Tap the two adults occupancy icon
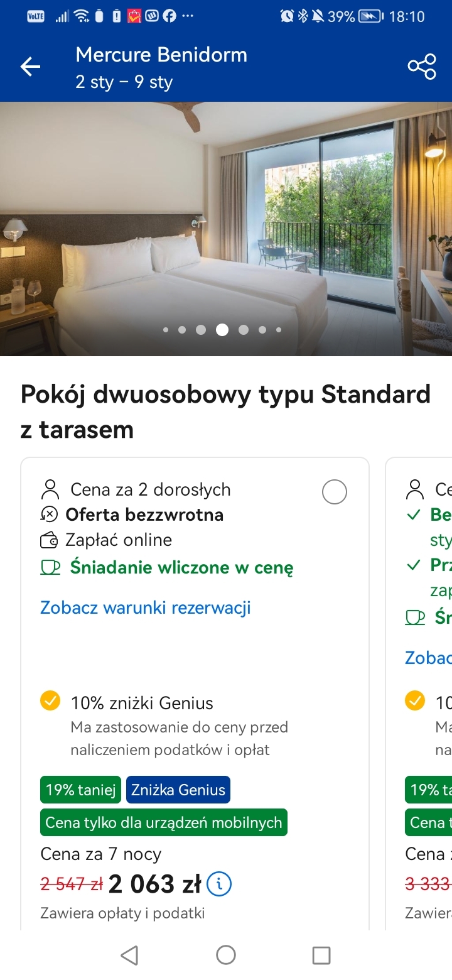The height and width of the screenshot is (980, 452). (x=49, y=489)
